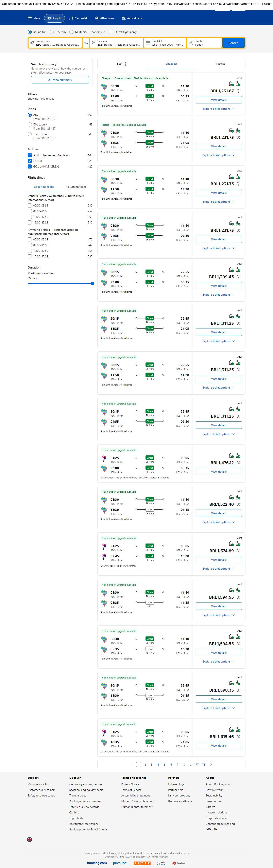Enable the Direct flights only checkbox
The height and width of the screenshot is (868, 273).
pyautogui.click(x=111, y=32)
